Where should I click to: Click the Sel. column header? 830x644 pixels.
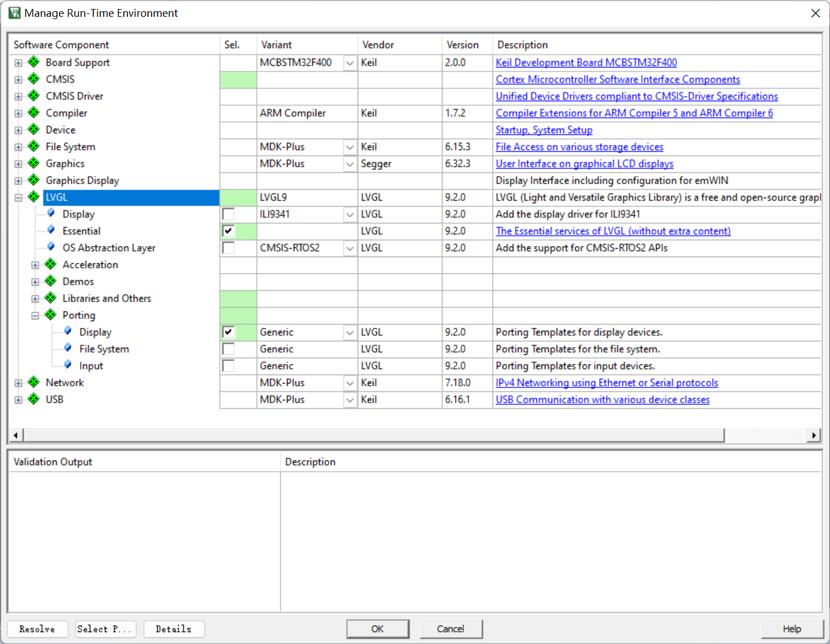[238, 44]
